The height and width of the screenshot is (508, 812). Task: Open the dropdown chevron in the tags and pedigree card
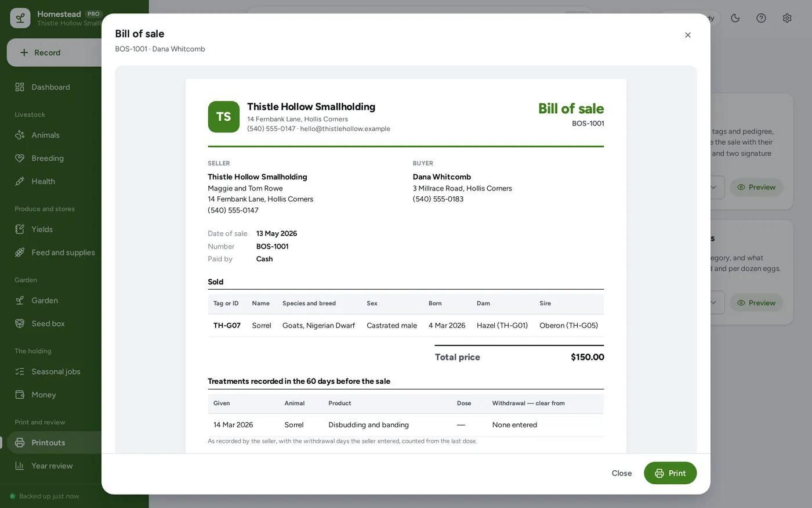pyautogui.click(x=713, y=188)
